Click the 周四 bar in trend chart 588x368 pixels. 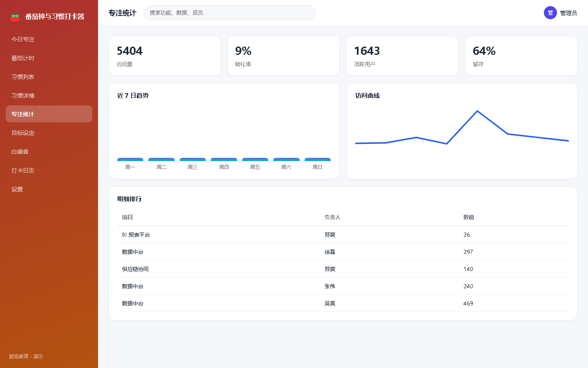point(224,159)
